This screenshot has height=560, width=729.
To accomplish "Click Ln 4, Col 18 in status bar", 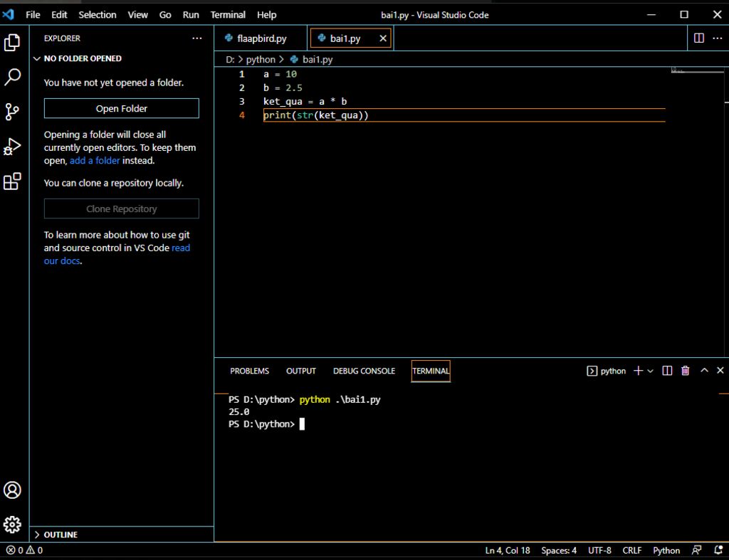I will pyautogui.click(x=507, y=550).
